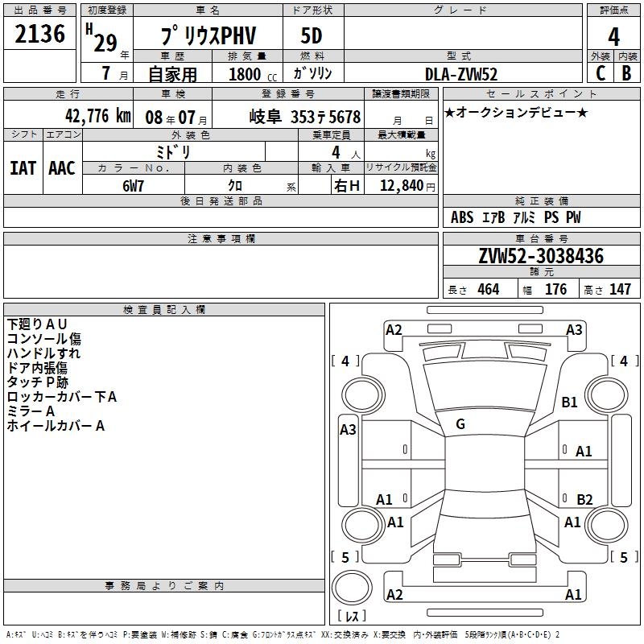Select the equipment list ABS エアB アルミ PS PW
Image resolution: width=644 pixels, height=644 pixels.
(515, 217)
